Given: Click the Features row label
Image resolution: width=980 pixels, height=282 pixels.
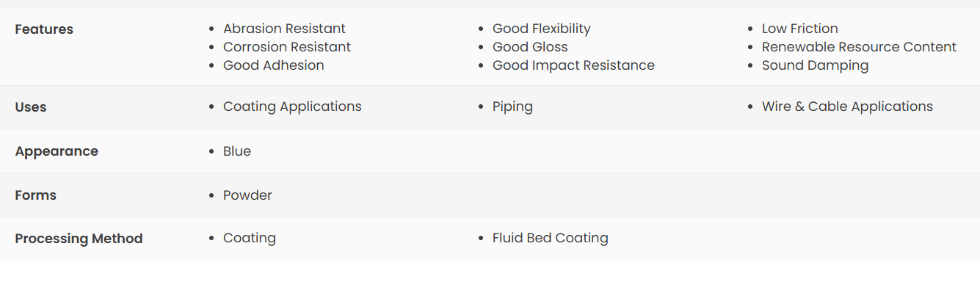Looking at the screenshot, I should point(44,29).
